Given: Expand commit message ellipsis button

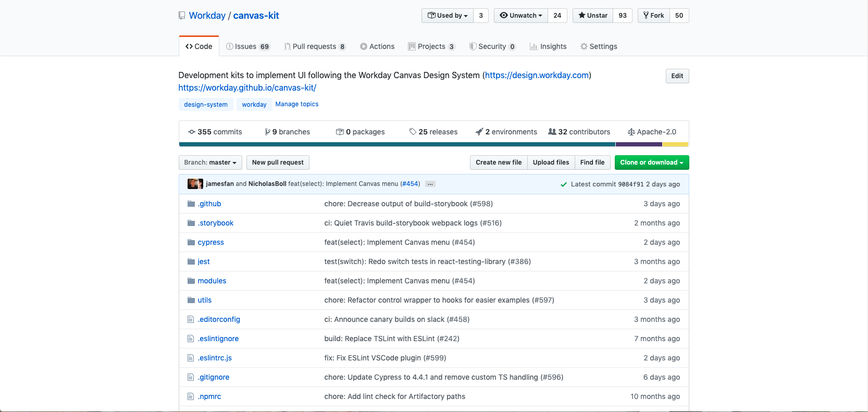Looking at the screenshot, I should [x=430, y=184].
